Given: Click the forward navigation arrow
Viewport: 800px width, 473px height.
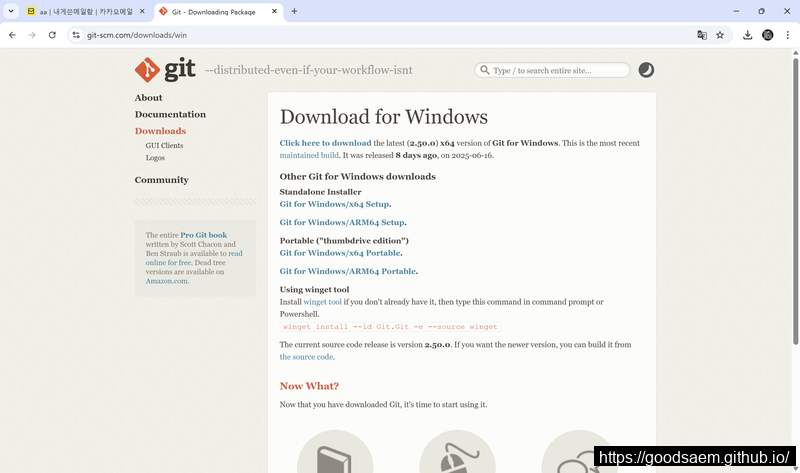Looking at the screenshot, I should [x=32, y=35].
